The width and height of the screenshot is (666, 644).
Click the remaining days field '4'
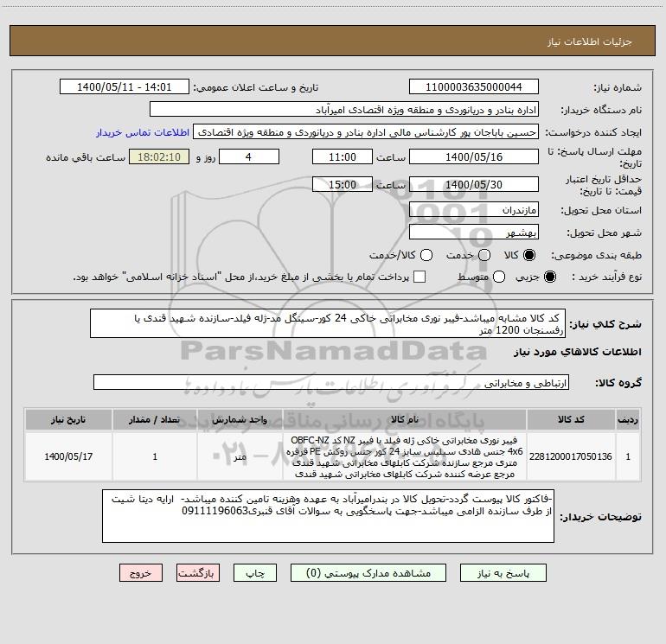(249, 156)
